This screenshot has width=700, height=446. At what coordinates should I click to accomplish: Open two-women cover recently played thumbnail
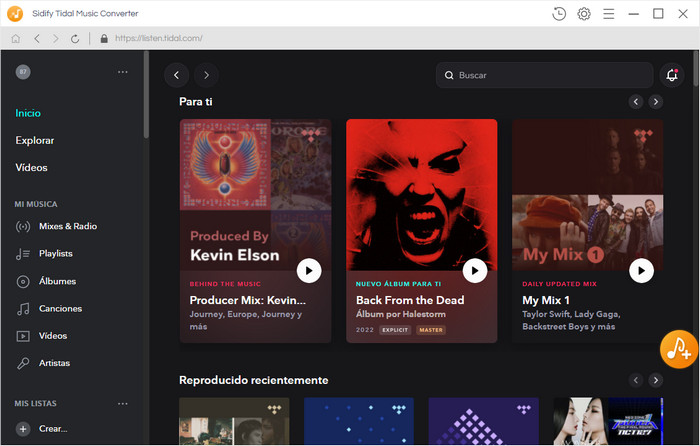pos(608,421)
